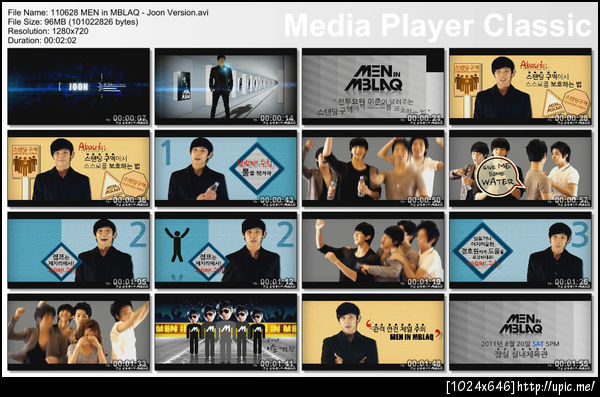Screen dimensions: 600x397
Task: View the final thumbnail stamped 00:01:55
Action: click(x=520, y=332)
